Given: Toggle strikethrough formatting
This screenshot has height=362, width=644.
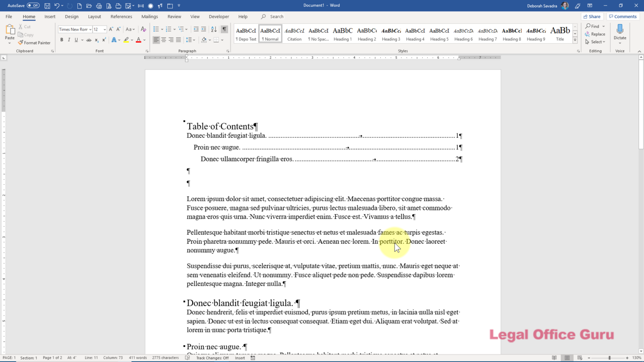Looking at the screenshot, I should pos(89,39).
